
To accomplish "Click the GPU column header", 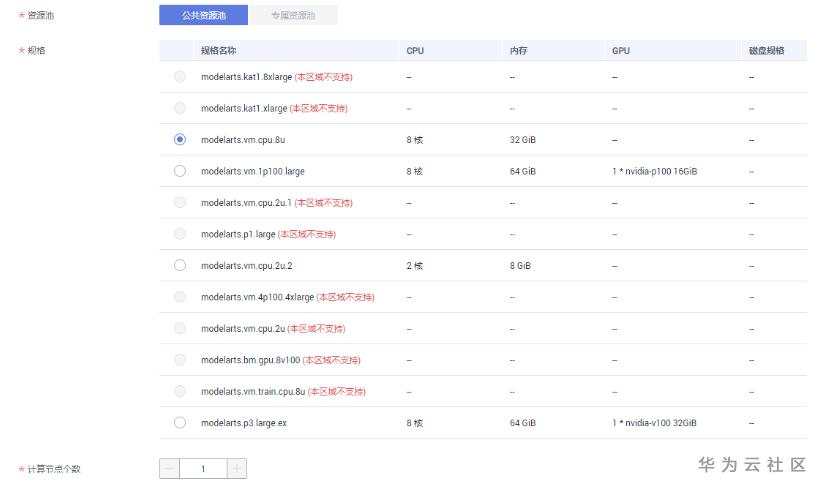I will 620,50.
